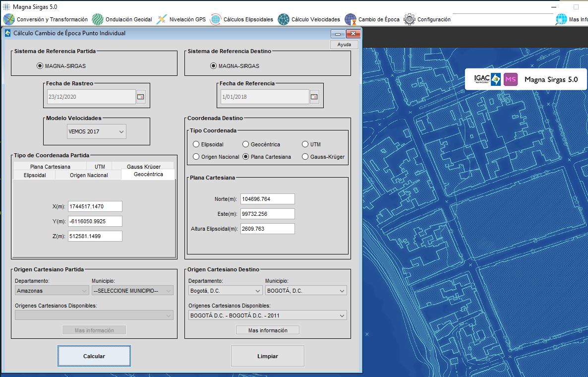Open the Fecha de Referencia calendar picker
The height and width of the screenshot is (377, 588).
(314, 97)
